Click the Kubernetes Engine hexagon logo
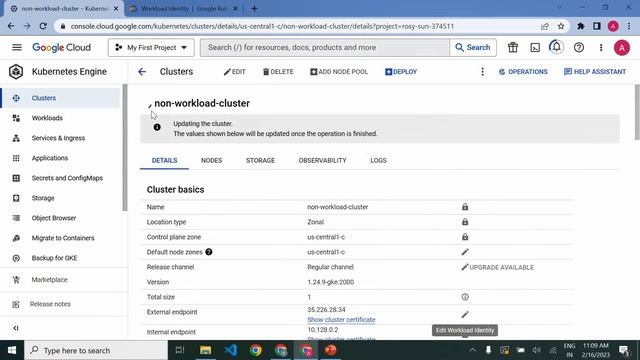 pyautogui.click(x=16, y=72)
